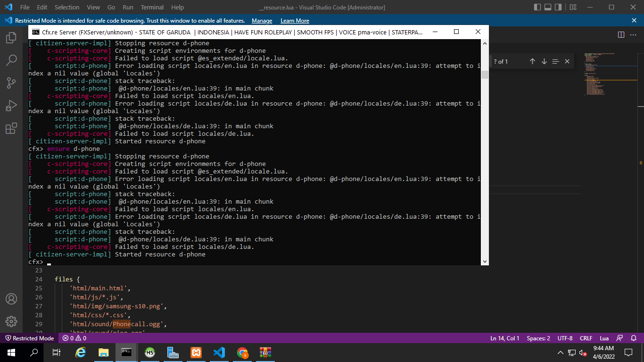
Task: Open File Explorer from the taskbar
Action: pos(104,353)
